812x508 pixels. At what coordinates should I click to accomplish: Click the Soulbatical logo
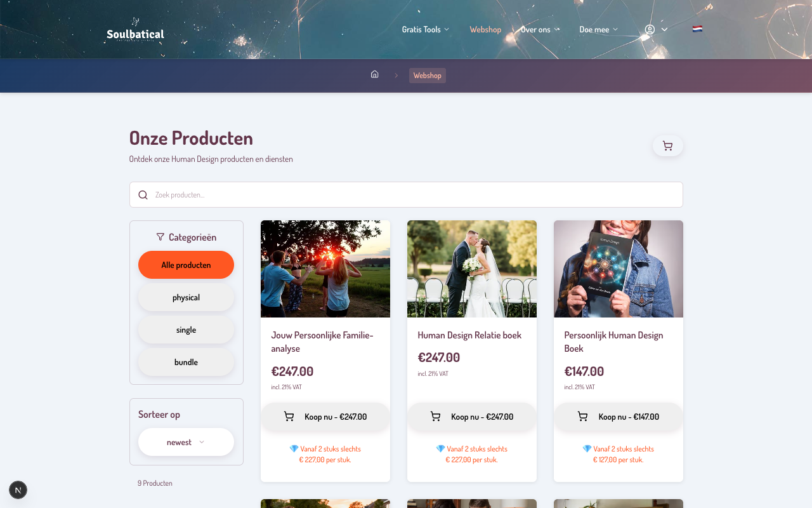[135, 34]
